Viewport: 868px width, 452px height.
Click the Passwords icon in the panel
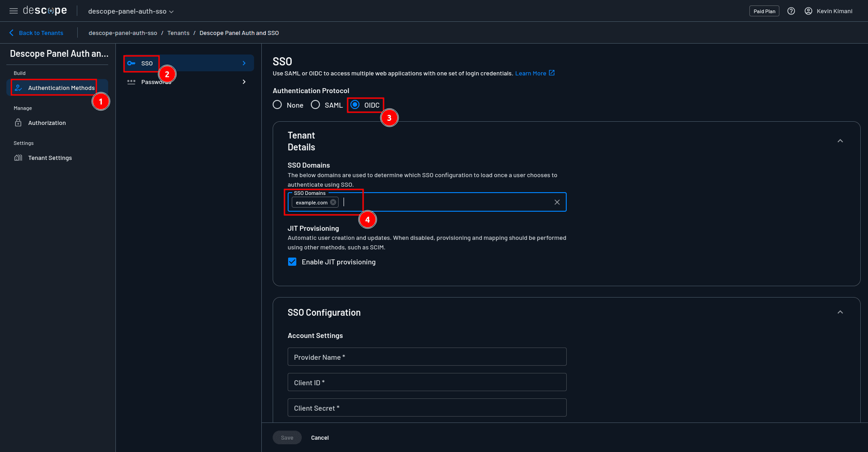(131, 82)
